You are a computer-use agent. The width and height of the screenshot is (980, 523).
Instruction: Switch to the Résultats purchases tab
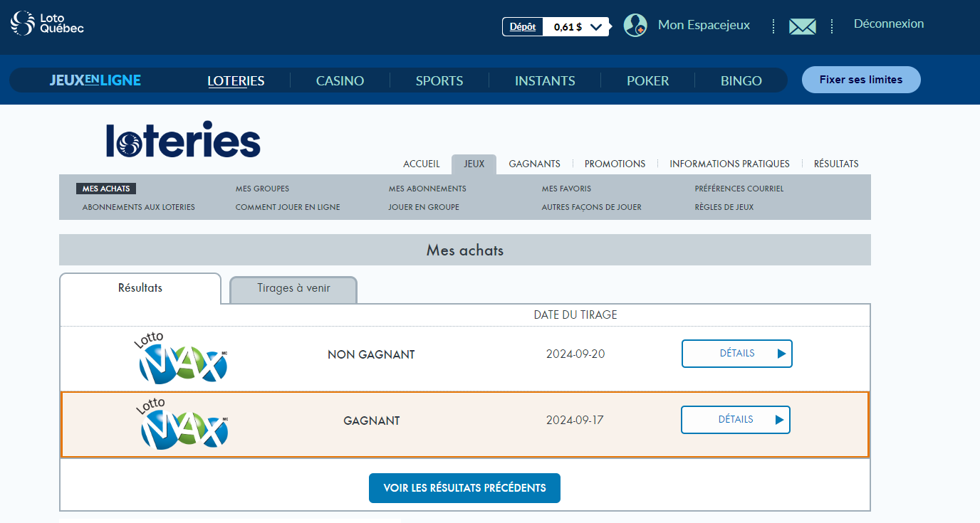[x=140, y=288]
